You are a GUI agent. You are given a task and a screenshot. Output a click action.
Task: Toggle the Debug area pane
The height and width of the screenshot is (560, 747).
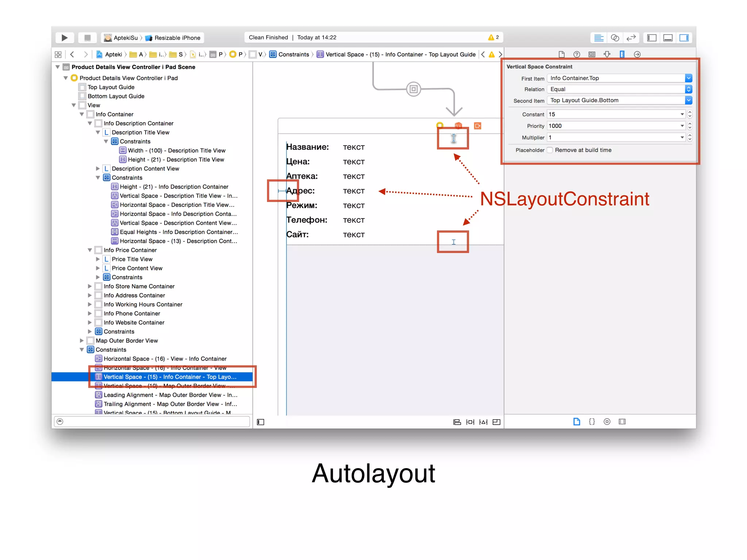pyautogui.click(x=668, y=38)
